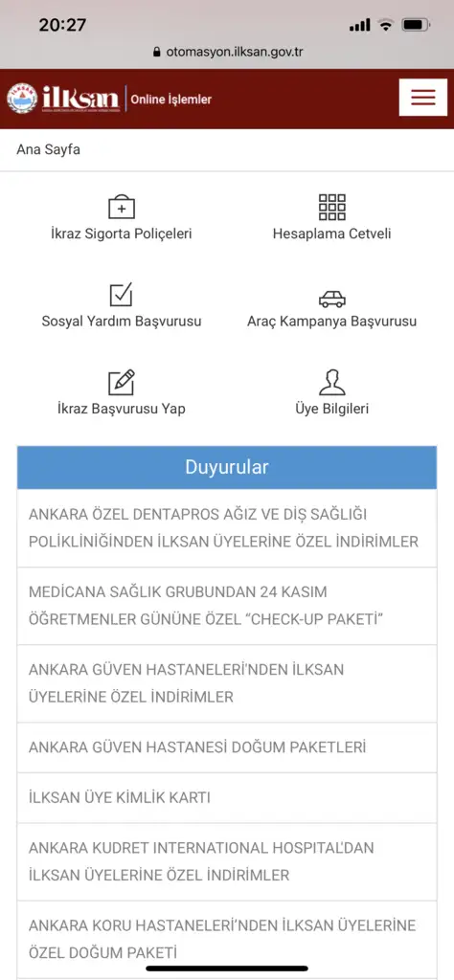
Task: Open Güven Hastaneleri özel indirimler announcement
Action: tap(227, 683)
